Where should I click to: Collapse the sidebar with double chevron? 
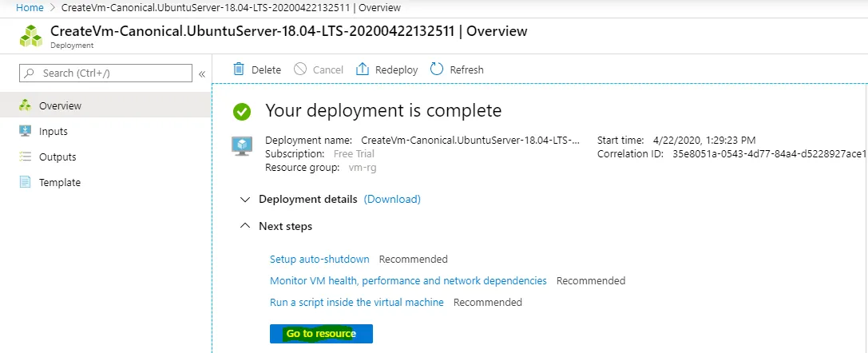click(202, 73)
